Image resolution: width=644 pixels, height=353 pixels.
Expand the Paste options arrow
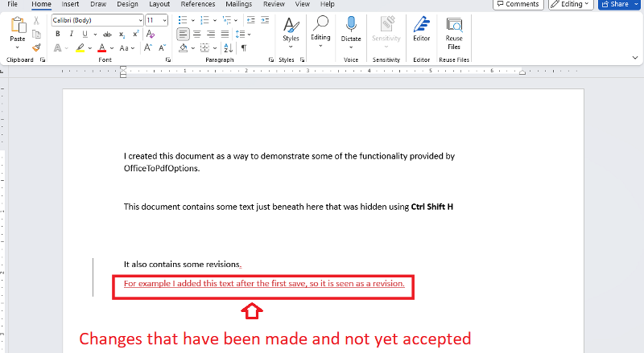point(18,47)
